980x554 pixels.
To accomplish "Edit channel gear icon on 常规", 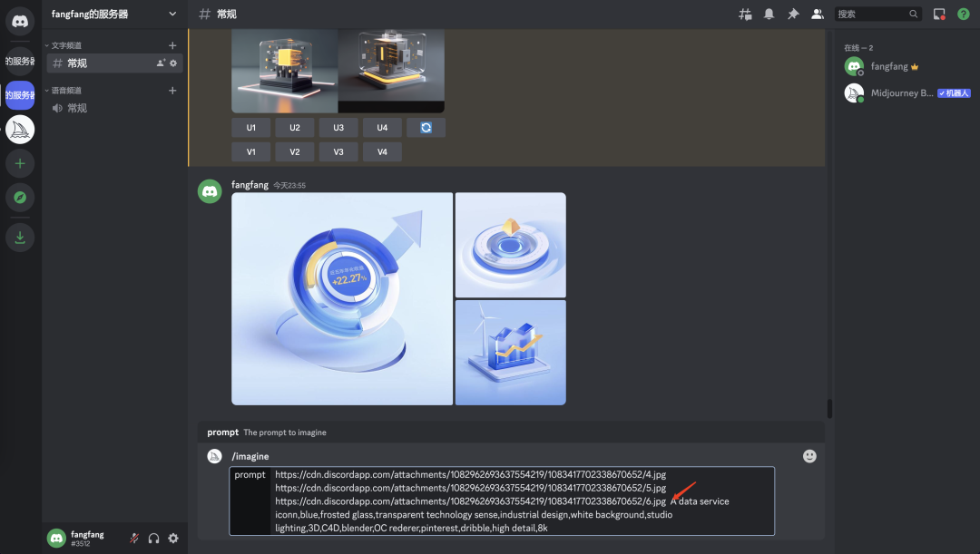I will (173, 63).
